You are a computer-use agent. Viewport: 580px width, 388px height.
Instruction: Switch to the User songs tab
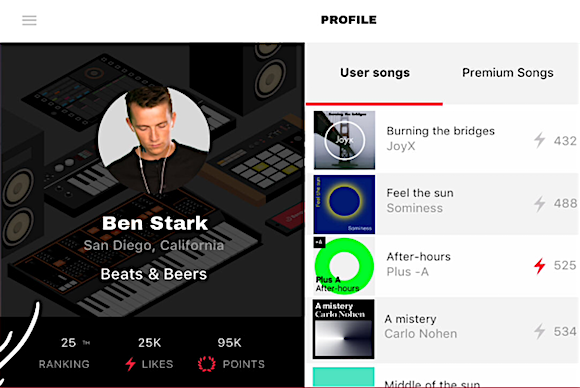375,73
